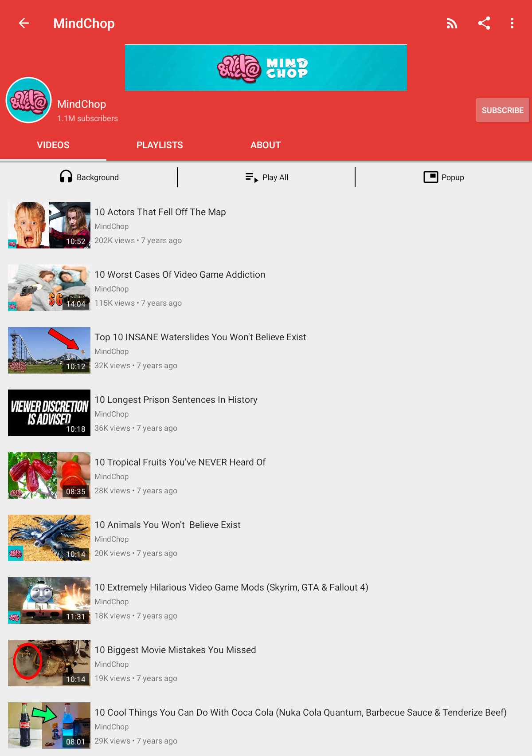Tap the share icon
The image size is (532, 756).
click(x=484, y=23)
